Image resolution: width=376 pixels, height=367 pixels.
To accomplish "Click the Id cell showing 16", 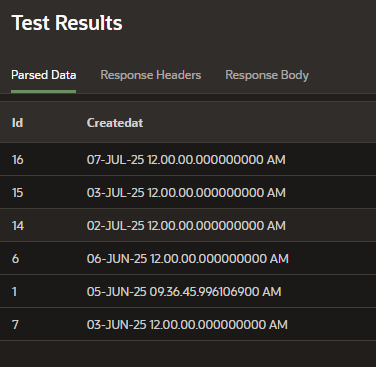I will pos(18,160).
